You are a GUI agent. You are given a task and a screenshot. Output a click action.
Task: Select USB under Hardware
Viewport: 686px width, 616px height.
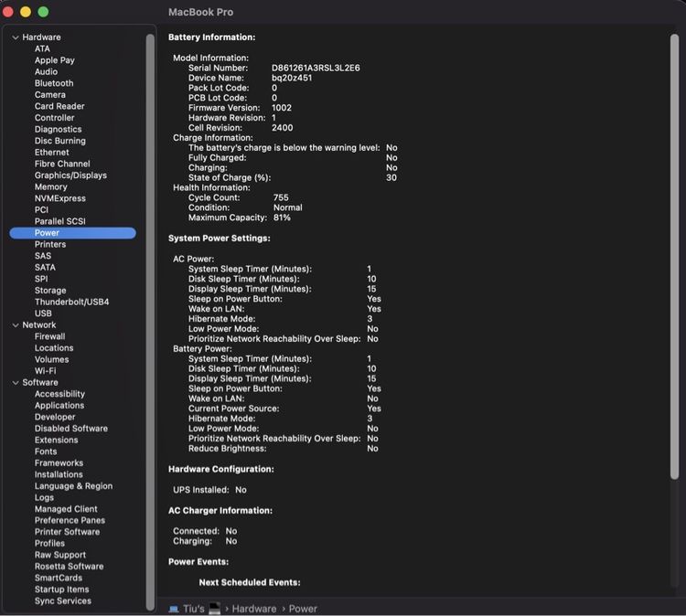pyautogui.click(x=43, y=313)
